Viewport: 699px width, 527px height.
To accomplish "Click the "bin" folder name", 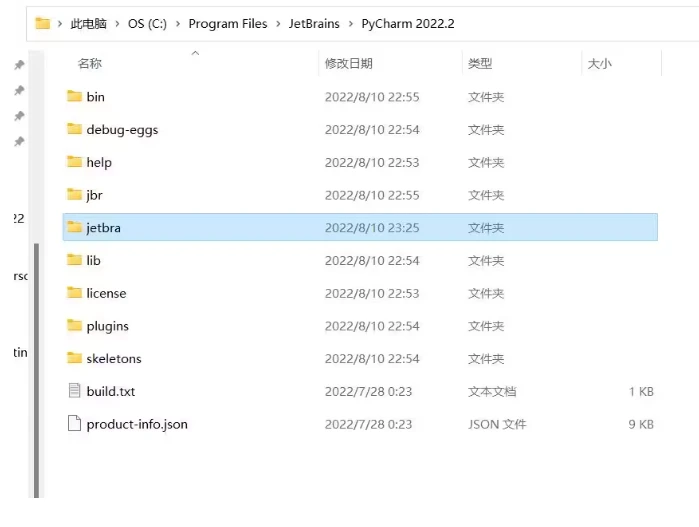I will pos(95,97).
